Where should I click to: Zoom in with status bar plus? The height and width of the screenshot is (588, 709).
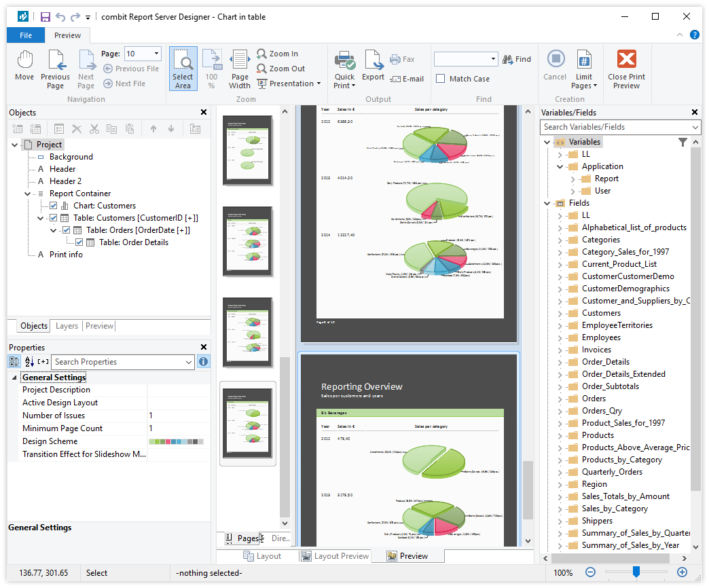tap(683, 572)
